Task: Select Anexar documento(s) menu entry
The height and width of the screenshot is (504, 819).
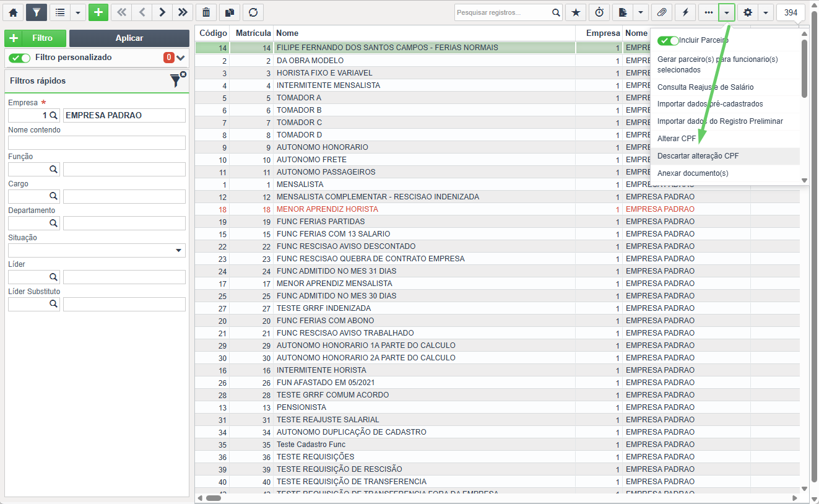Action: [724, 173]
